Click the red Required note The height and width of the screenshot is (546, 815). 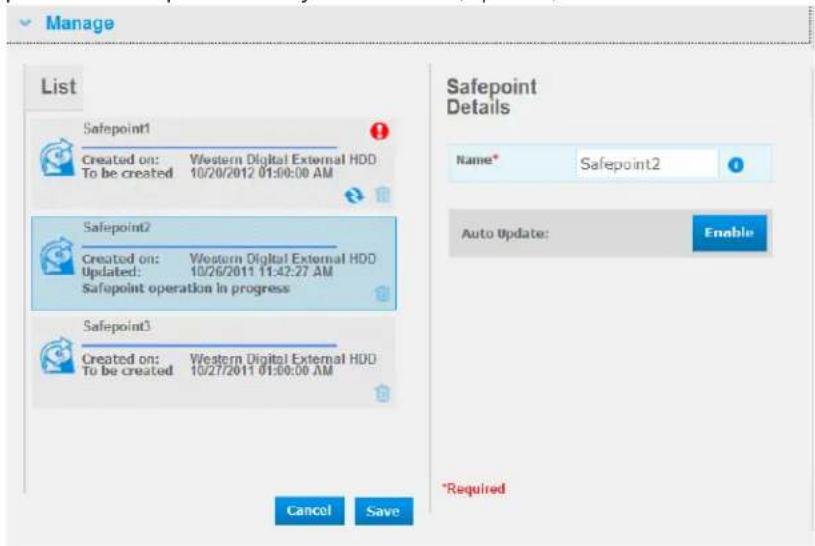pos(474,489)
